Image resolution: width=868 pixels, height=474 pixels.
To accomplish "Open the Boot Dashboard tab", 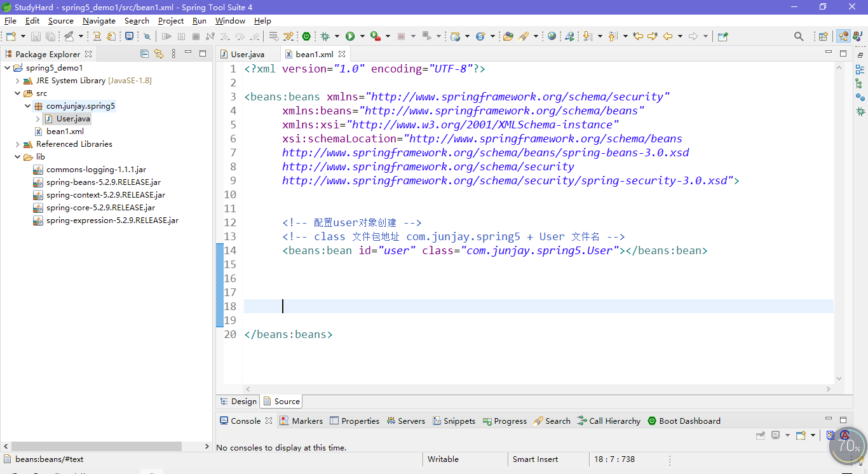I will pos(684,421).
